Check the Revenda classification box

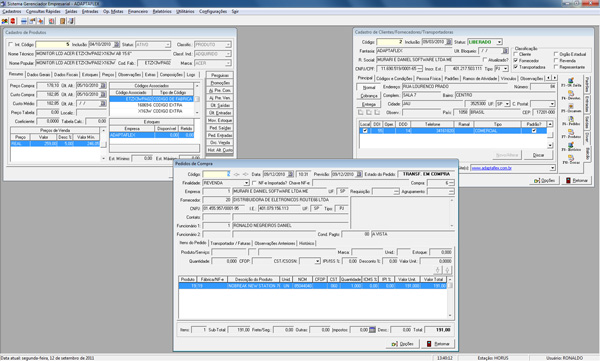point(556,60)
